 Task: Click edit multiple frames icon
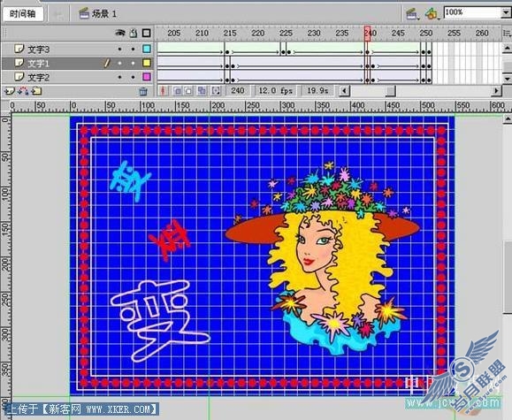(202, 91)
